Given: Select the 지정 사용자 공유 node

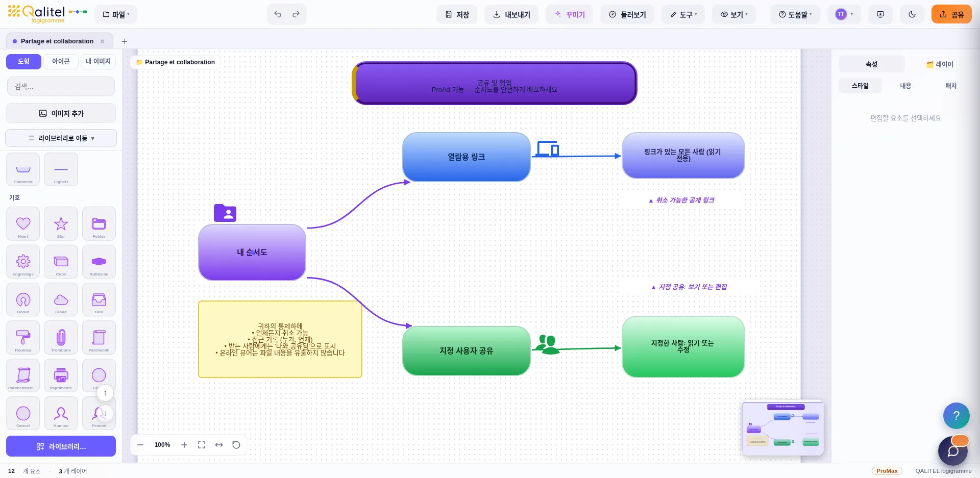Looking at the screenshot, I should click(x=467, y=351).
